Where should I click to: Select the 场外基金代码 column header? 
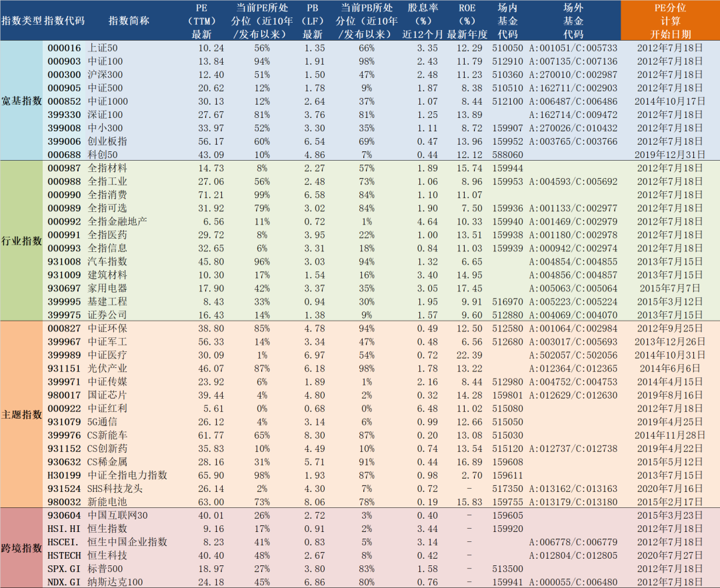573,21
